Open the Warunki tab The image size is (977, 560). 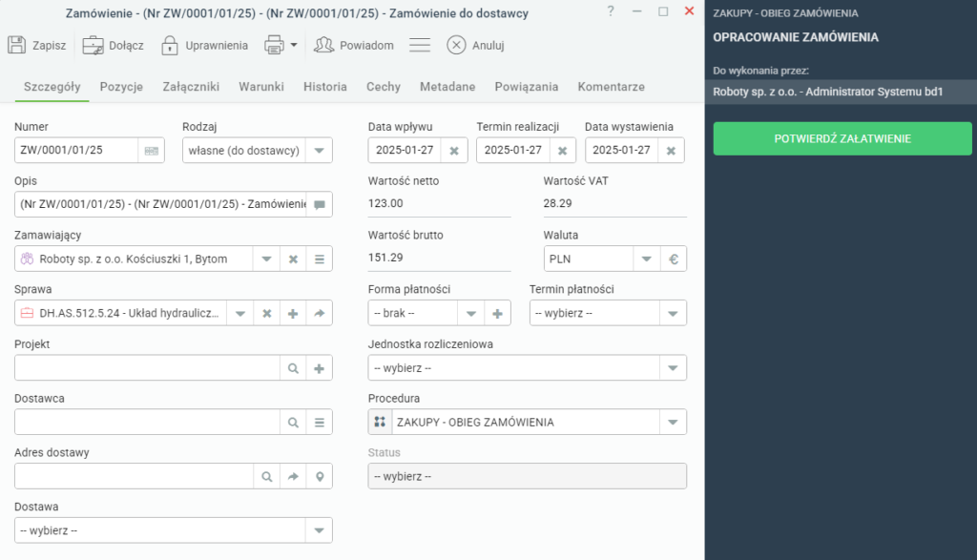coord(261,87)
